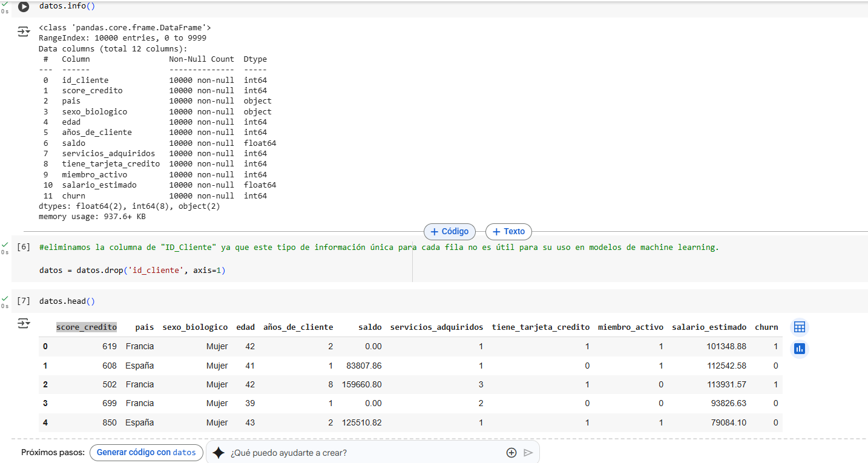
Task: Click the sexo_biologico row in info output
Action: (157, 111)
